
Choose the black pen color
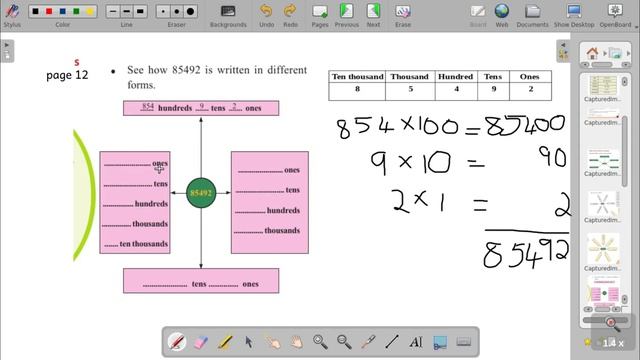36,11
